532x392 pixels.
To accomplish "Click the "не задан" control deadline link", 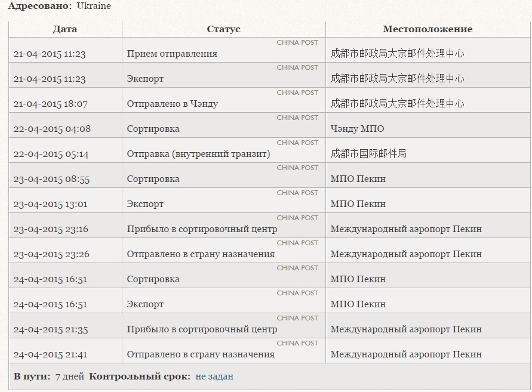I will 214,376.
